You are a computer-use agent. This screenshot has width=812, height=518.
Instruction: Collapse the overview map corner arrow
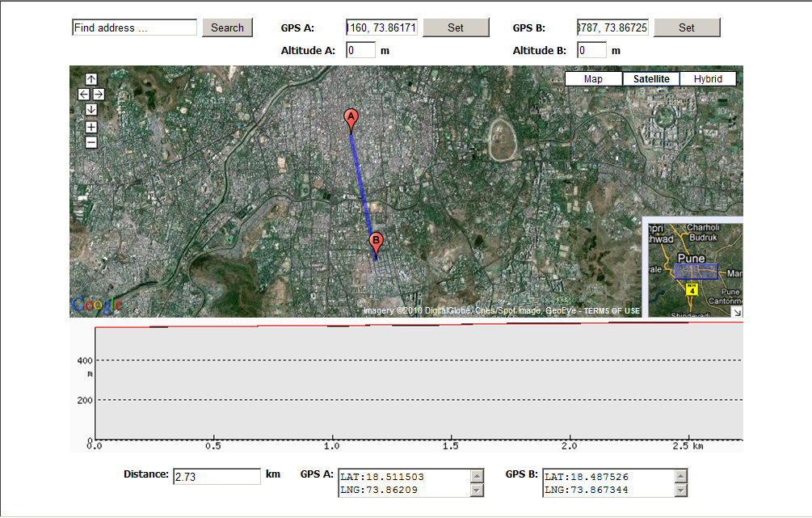coord(737,312)
